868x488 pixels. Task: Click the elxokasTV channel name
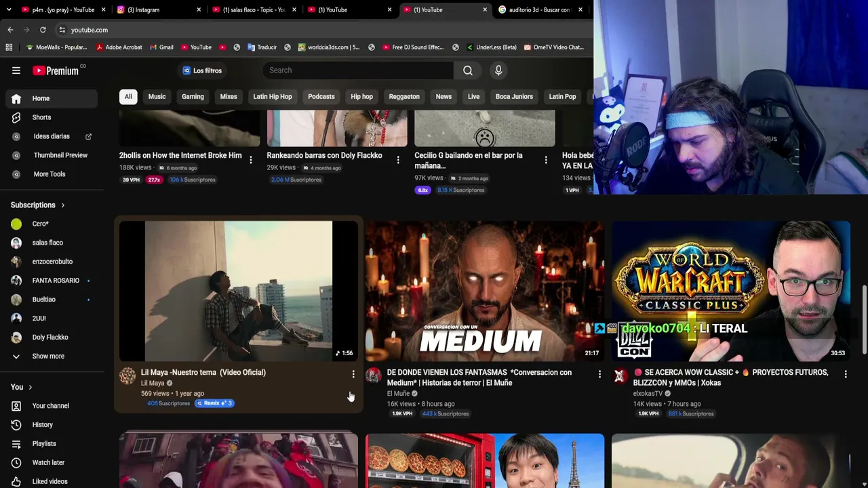(648, 394)
